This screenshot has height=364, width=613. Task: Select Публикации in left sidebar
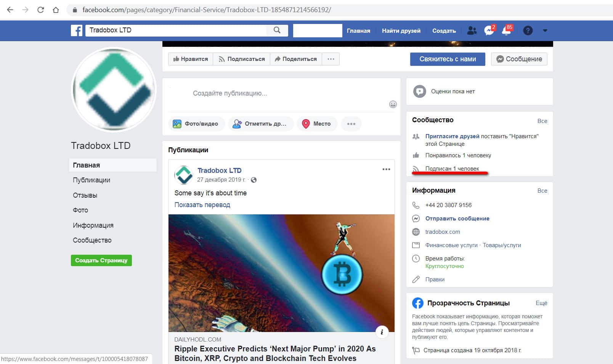coord(91,180)
